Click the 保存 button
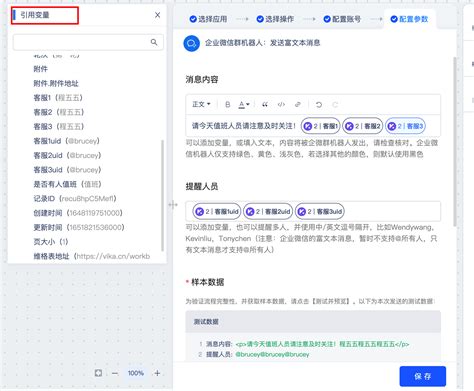 (x=423, y=376)
